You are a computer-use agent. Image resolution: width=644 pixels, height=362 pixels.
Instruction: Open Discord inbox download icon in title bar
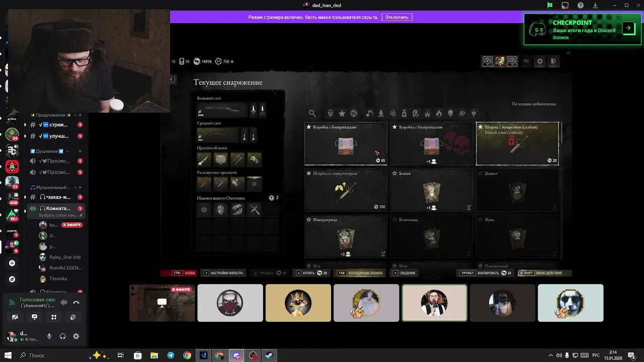pos(595,6)
